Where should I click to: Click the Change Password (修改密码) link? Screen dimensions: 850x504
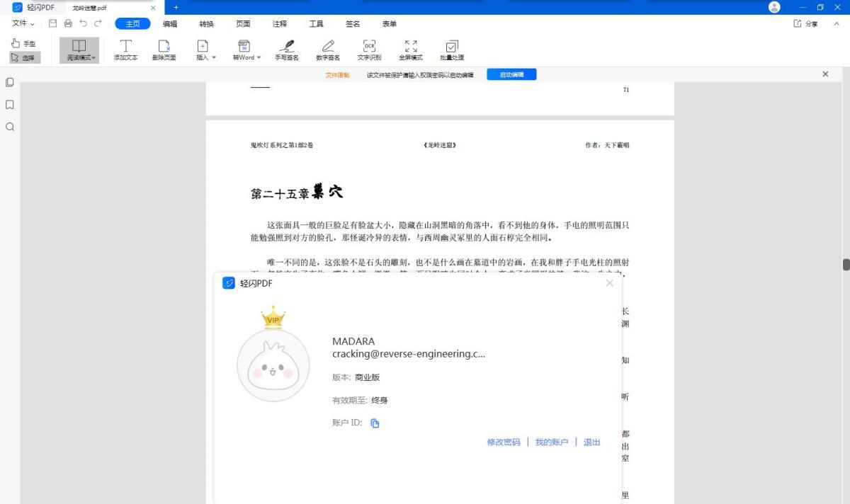coord(503,442)
